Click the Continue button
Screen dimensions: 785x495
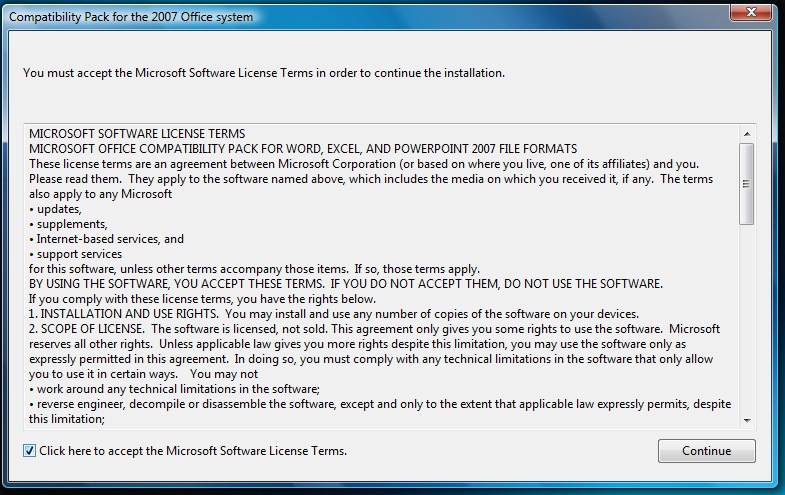click(x=706, y=451)
